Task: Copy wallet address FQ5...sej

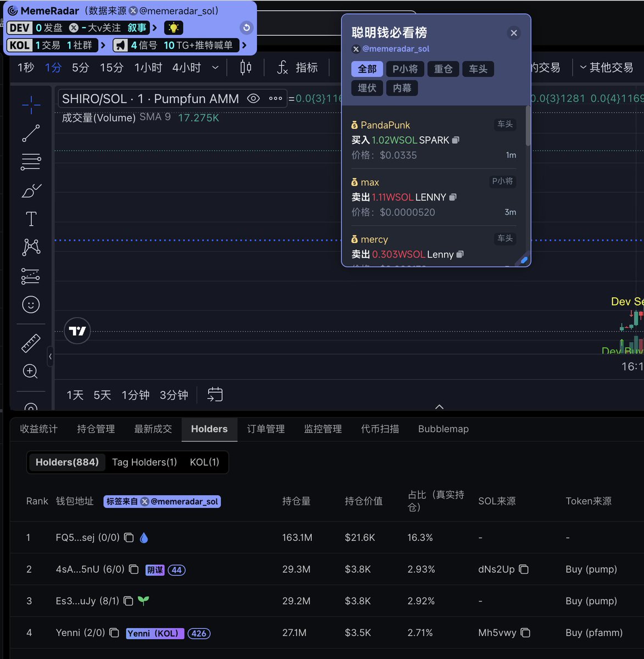Action: [128, 538]
